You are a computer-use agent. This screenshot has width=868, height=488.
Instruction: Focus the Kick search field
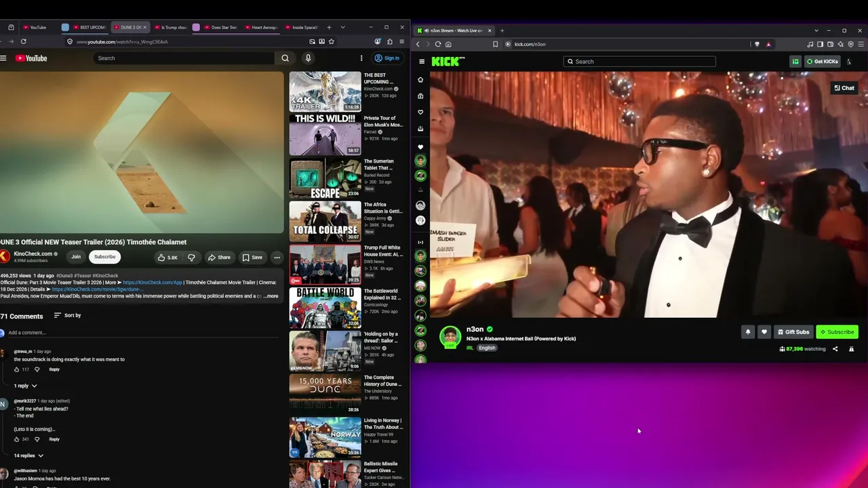[x=639, y=62]
